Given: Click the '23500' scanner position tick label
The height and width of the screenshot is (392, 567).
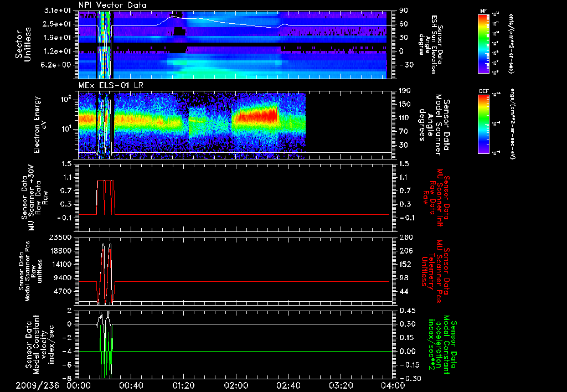Looking at the screenshot, I should [60, 237].
